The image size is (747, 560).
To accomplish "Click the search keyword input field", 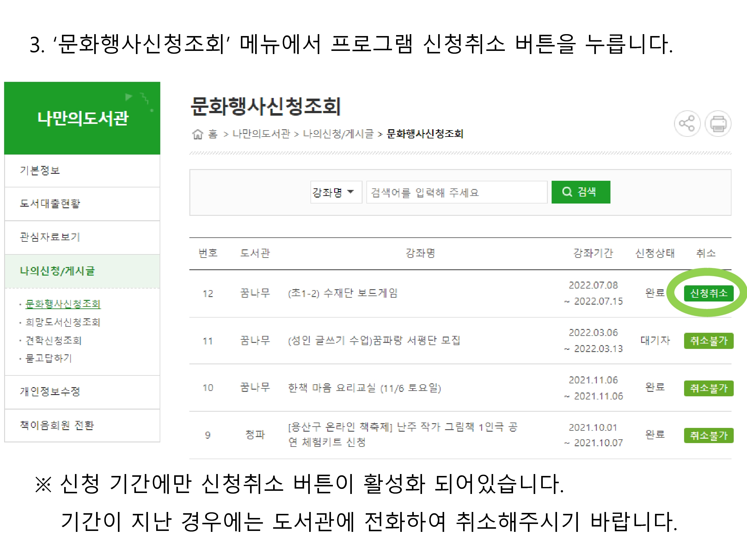I will coord(456,192).
